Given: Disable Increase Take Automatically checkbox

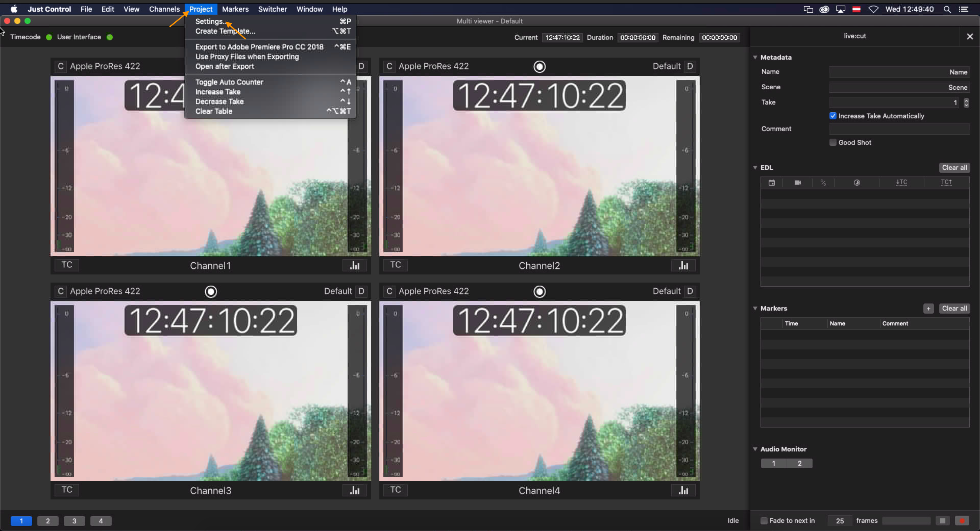Looking at the screenshot, I should point(833,116).
